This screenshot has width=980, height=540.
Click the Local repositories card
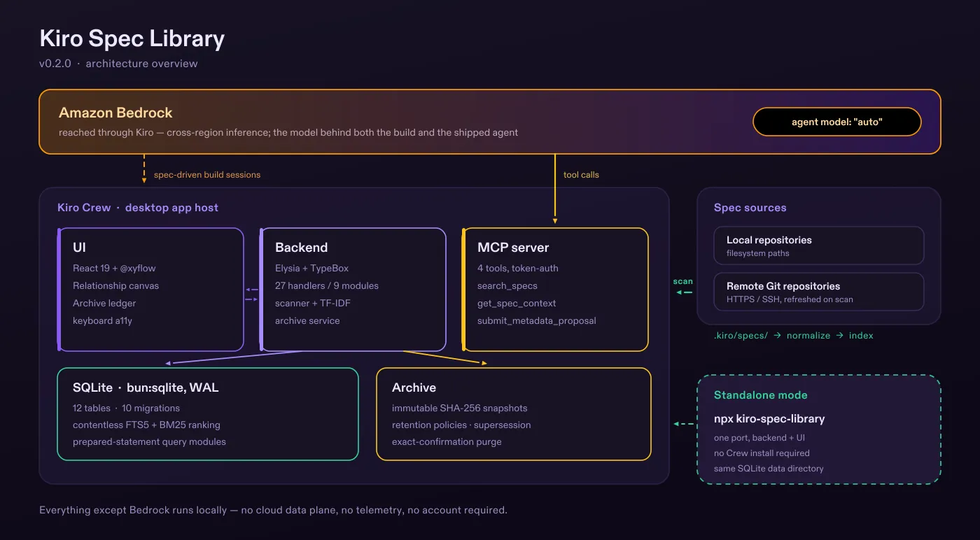pyautogui.click(x=819, y=246)
